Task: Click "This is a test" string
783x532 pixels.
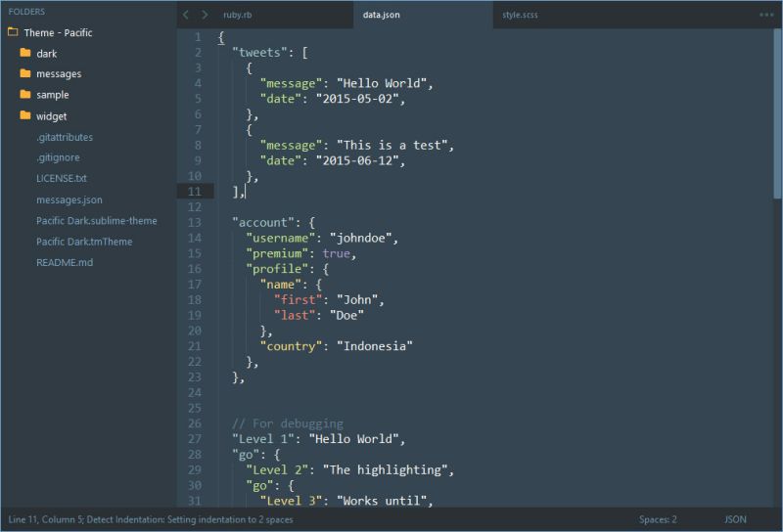Action: point(391,146)
